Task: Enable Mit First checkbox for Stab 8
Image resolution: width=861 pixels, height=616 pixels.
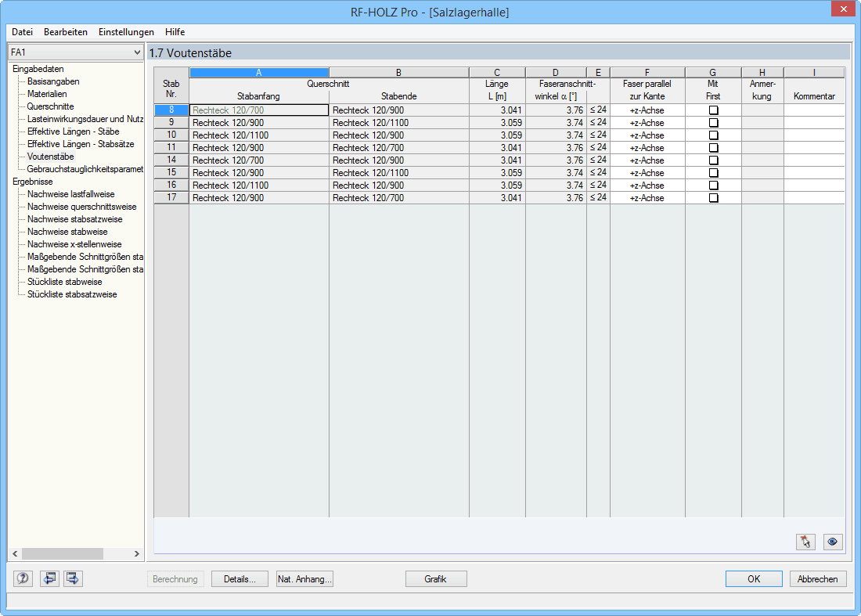Action: pyautogui.click(x=713, y=110)
